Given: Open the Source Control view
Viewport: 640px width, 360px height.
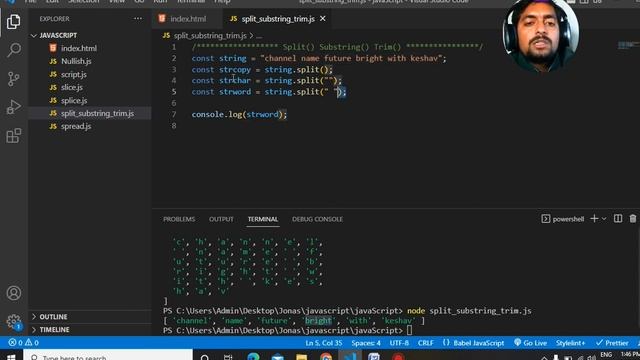Looking at the screenshot, I should [x=13, y=79].
